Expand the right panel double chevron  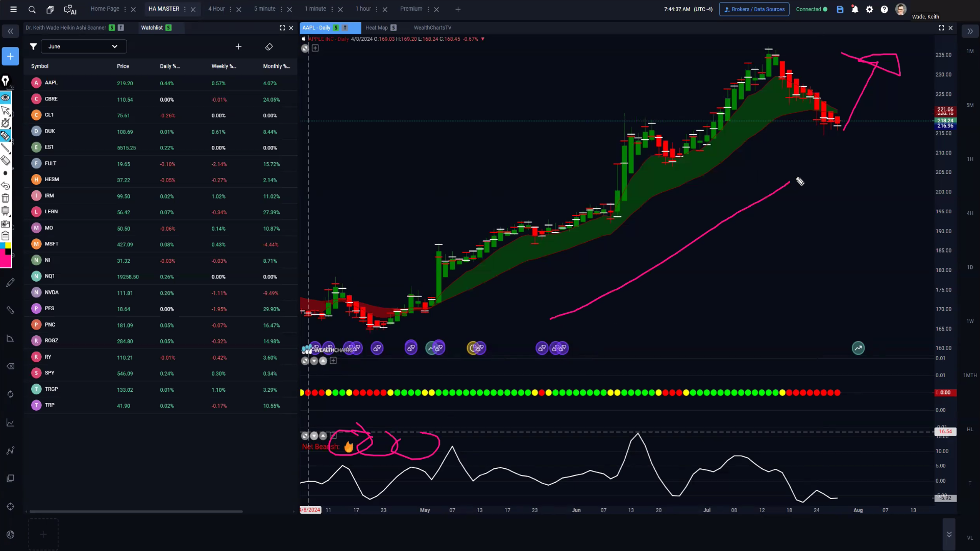click(970, 31)
